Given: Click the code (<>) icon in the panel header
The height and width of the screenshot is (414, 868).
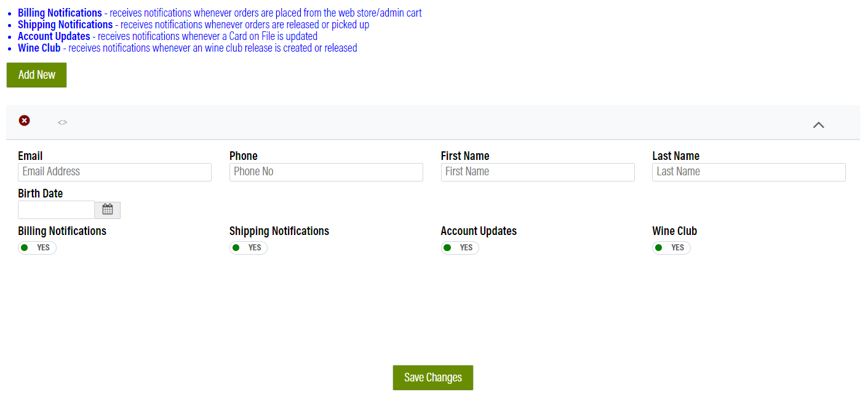Looking at the screenshot, I should tap(62, 122).
